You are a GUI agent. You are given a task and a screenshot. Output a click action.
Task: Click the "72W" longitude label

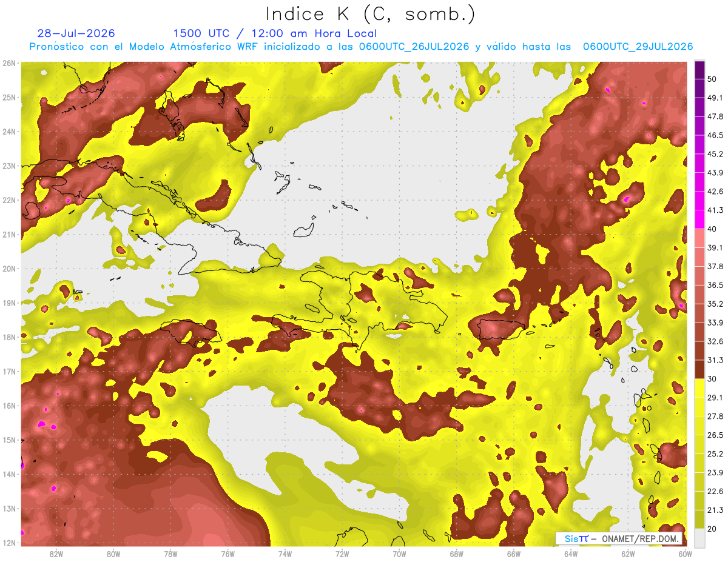[x=342, y=554]
